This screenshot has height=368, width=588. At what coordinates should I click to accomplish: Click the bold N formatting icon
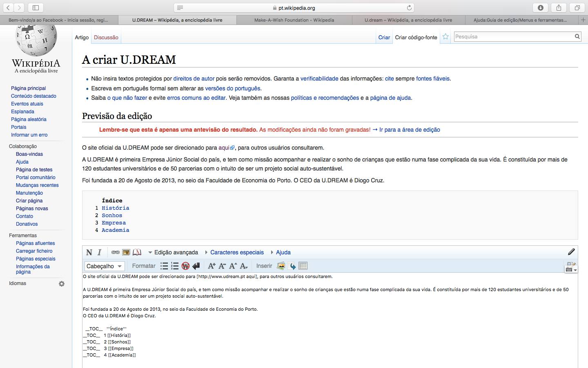pos(89,252)
